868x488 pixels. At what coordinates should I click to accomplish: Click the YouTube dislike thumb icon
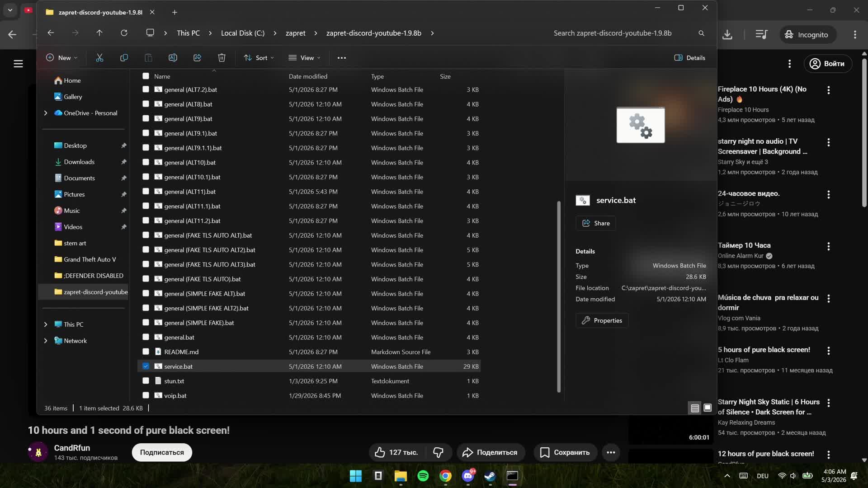click(x=438, y=452)
